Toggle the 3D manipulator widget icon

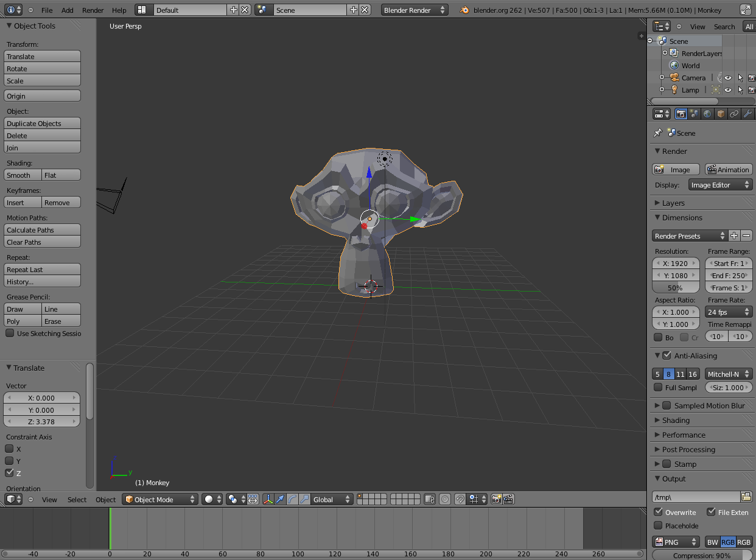268,499
